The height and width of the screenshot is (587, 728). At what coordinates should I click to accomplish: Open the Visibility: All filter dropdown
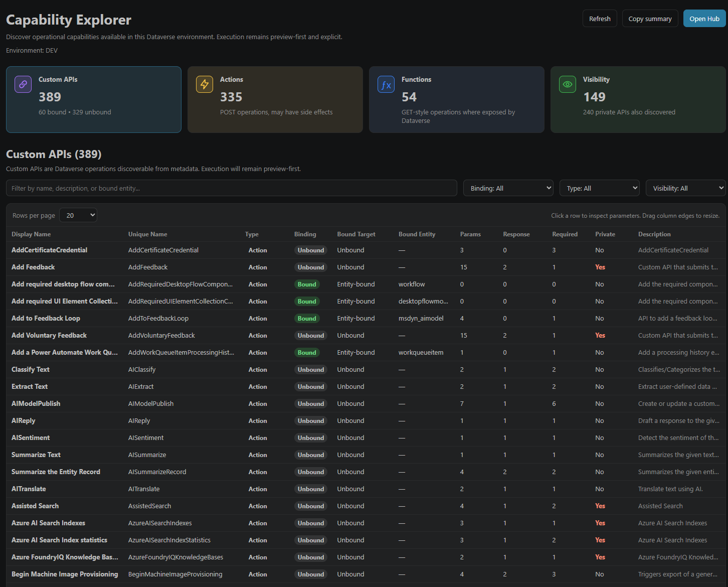click(686, 188)
